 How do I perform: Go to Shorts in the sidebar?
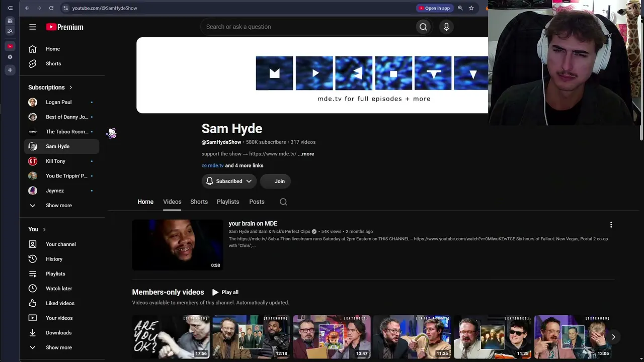[61, 63]
